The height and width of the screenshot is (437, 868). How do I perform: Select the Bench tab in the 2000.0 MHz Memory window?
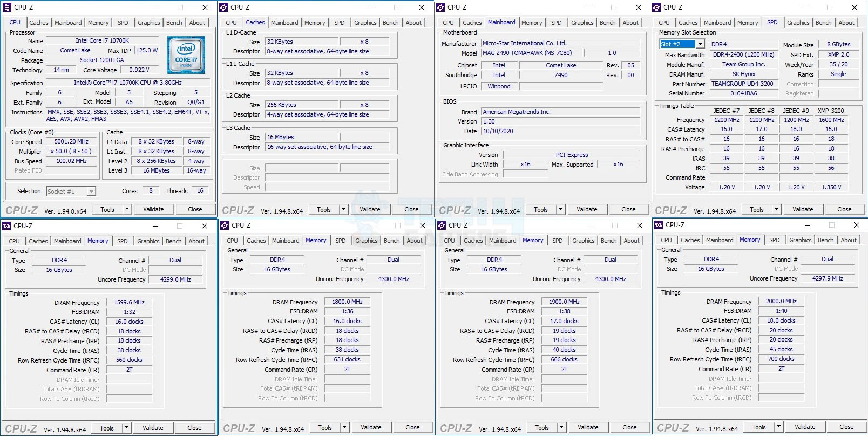[x=825, y=240]
